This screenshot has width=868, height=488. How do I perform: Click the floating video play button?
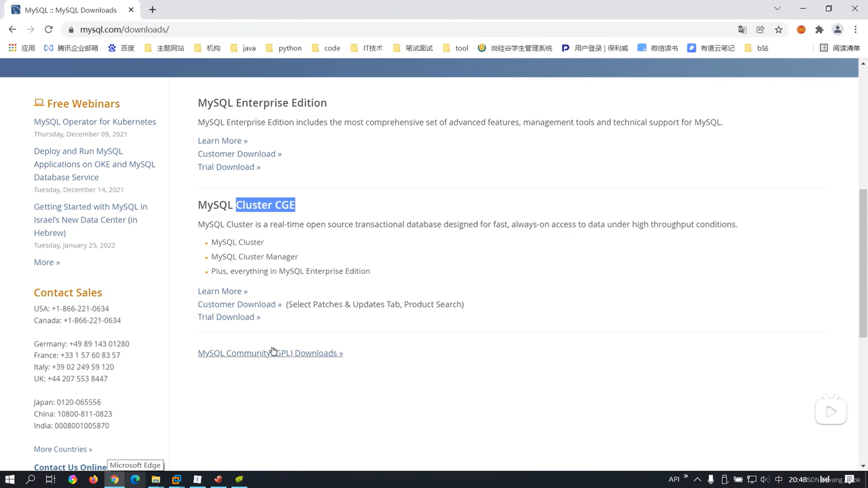pos(830,412)
